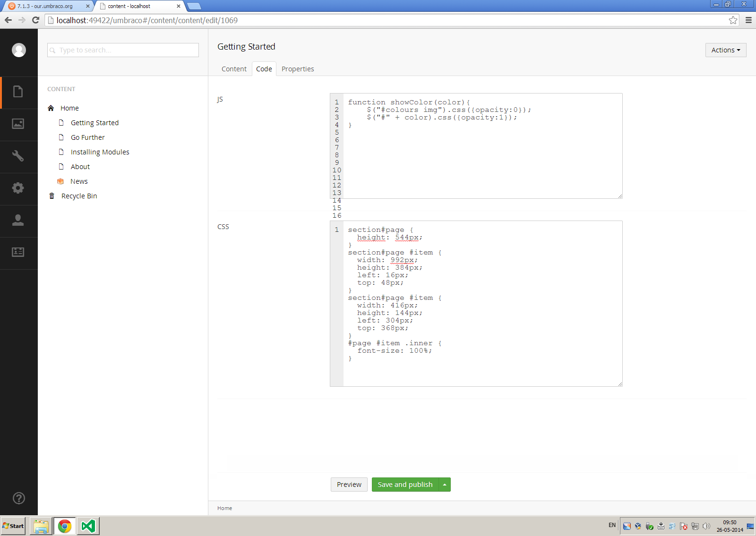
Task: Click the Go Further document icon
Action: coord(61,137)
